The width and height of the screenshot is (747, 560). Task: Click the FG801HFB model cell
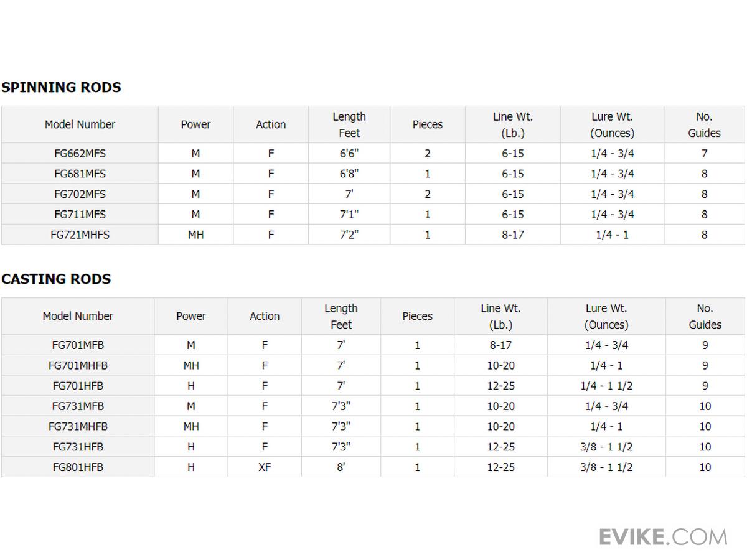(78, 467)
